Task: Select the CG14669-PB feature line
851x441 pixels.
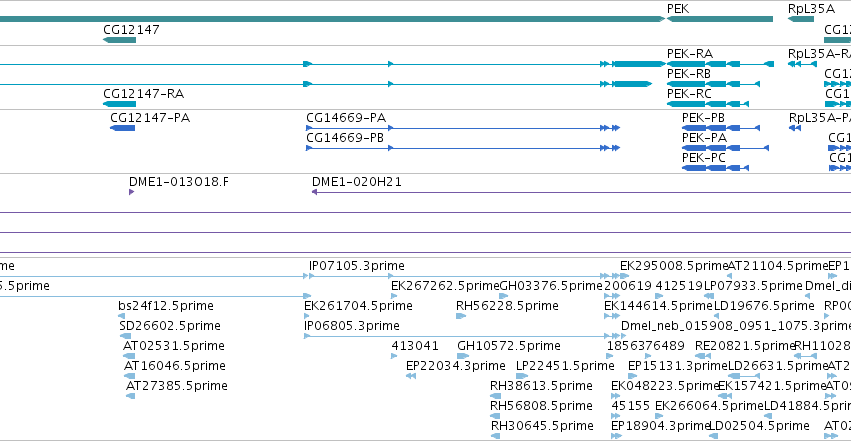Action: point(463,148)
